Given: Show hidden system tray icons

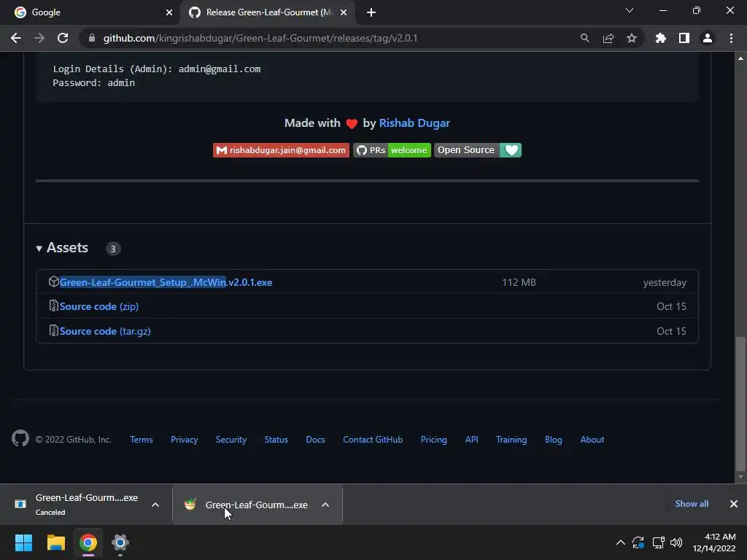Looking at the screenshot, I should click(620, 542).
